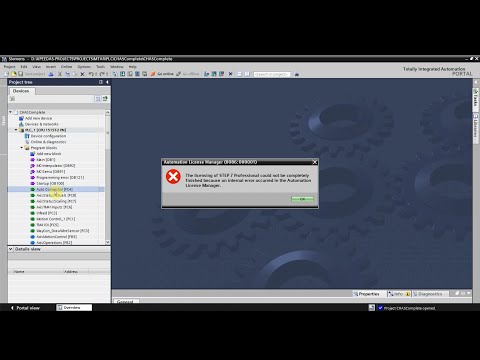Click the Address column header in Details view
This screenshot has height=360, width=480.
[71, 272]
